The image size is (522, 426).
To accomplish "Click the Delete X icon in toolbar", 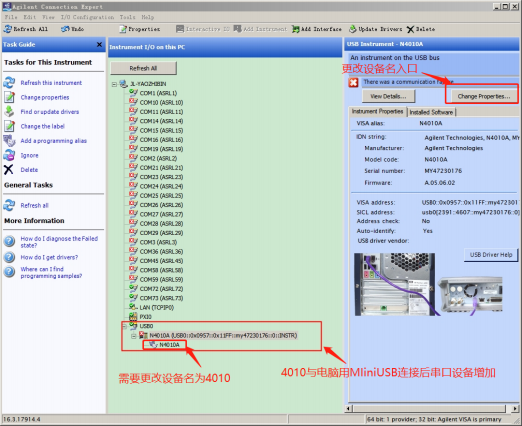I will [410, 29].
